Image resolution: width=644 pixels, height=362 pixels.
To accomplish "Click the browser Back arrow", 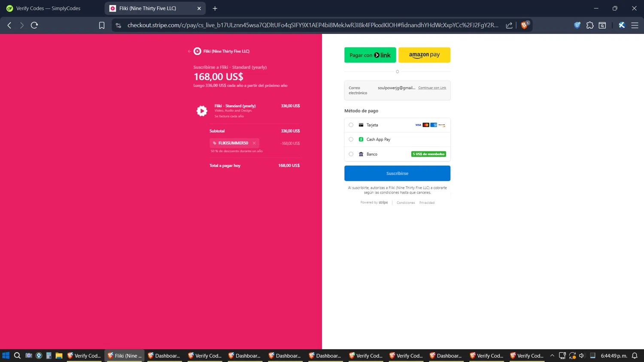I will [x=9, y=25].
